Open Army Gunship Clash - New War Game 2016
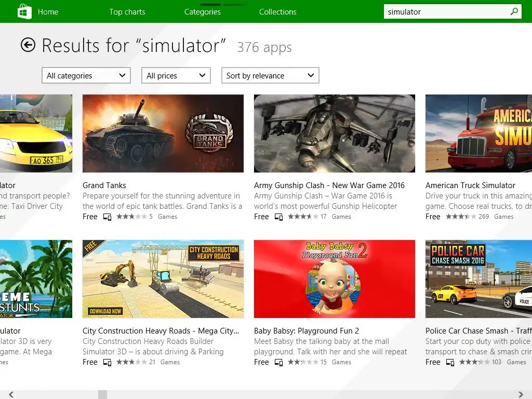This screenshot has width=532, height=399. coord(329,185)
